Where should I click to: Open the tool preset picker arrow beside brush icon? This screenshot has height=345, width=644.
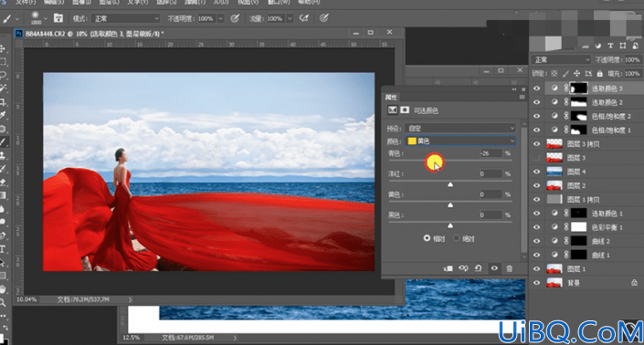[17, 18]
